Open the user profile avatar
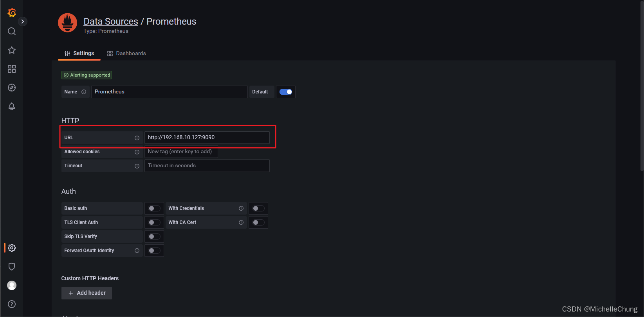 [x=12, y=285]
